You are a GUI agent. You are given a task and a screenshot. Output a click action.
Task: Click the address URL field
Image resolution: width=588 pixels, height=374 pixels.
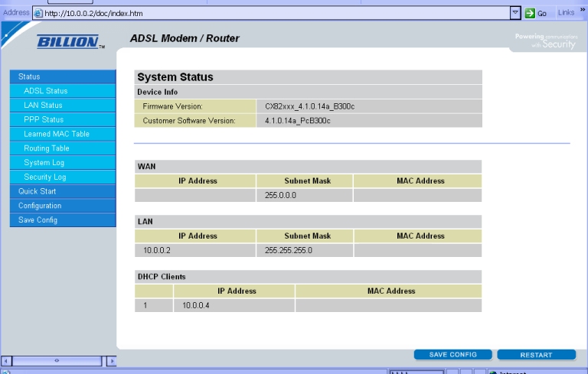click(272, 13)
